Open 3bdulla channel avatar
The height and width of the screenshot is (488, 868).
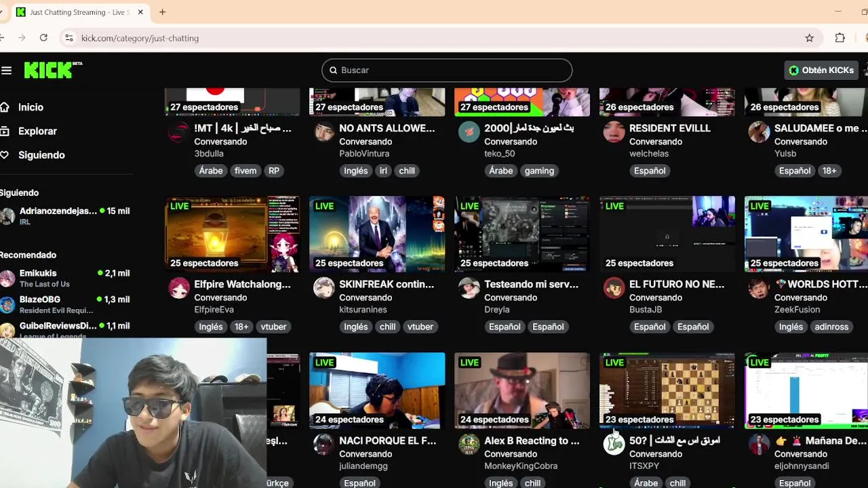179,132
